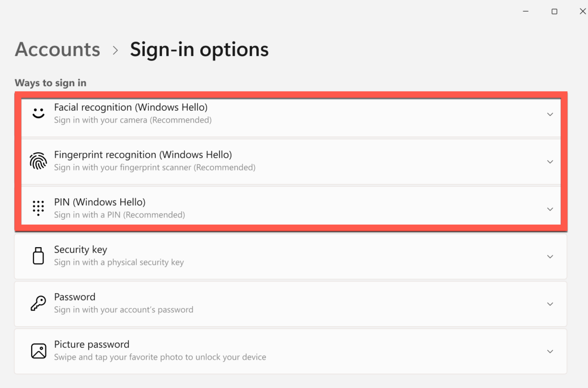Click the Picture password image icon
588x388 pixels.
pyautogui.click(x=38, y=351)
